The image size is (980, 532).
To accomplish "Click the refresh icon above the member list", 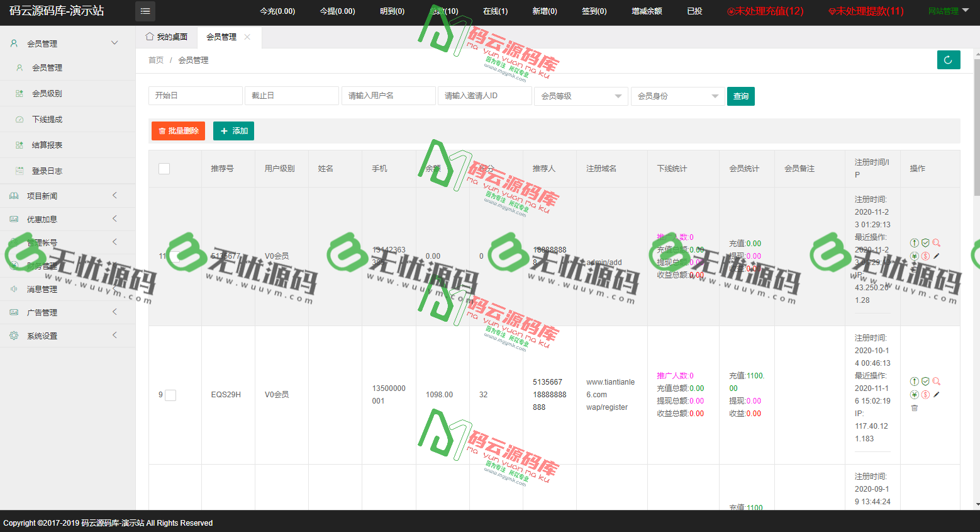I will [948, 60].
